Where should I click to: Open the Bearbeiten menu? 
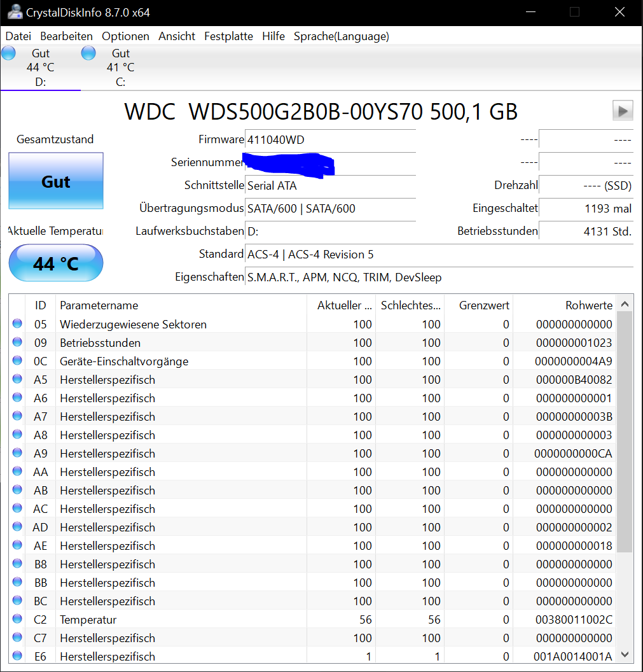[66, 36]
